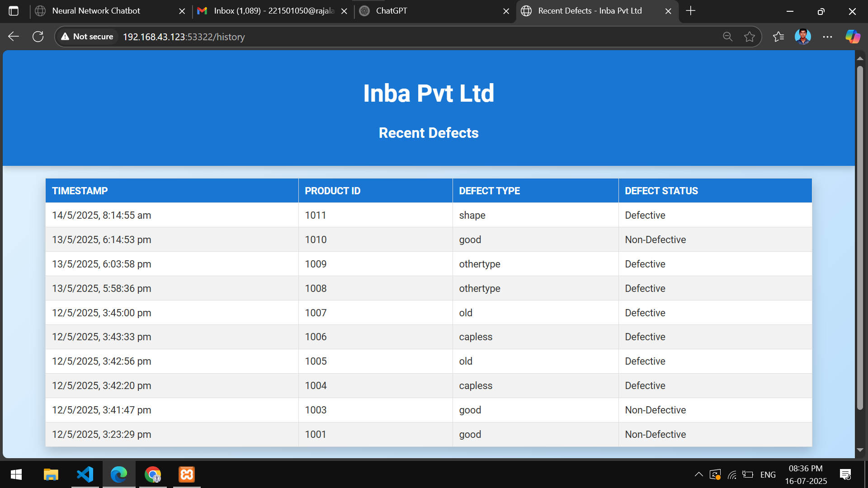Add page to favorites with star icon

(750, 37)
